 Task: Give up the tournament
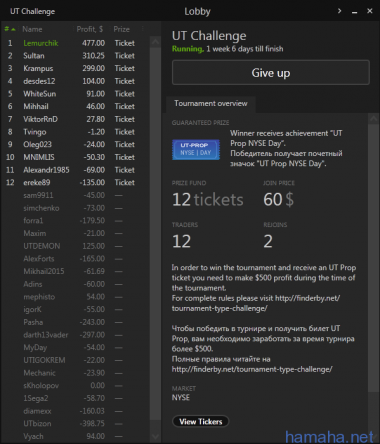(x=271, y=73)
